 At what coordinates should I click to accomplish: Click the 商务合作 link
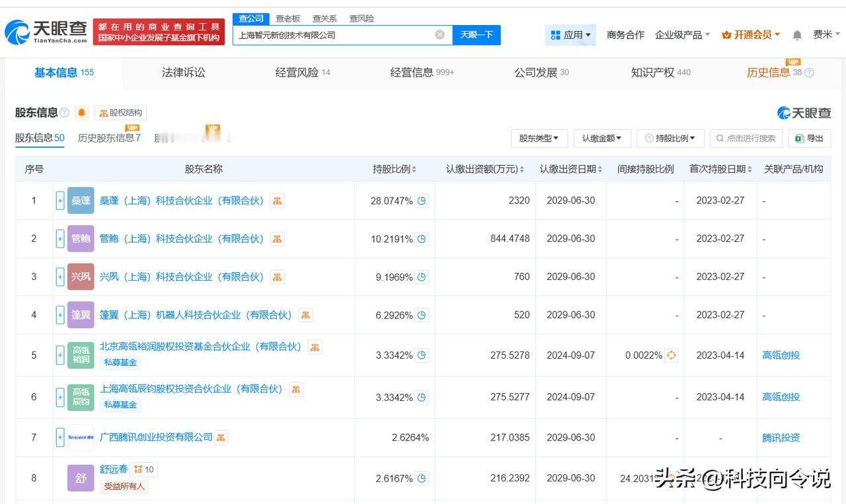point(625,35)
